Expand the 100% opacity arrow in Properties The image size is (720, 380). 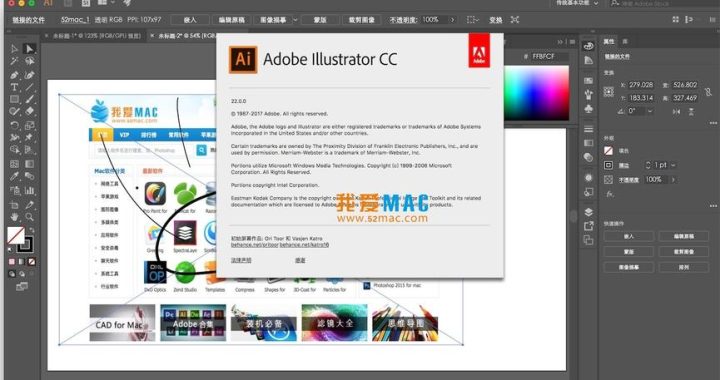tap(673, 179)
